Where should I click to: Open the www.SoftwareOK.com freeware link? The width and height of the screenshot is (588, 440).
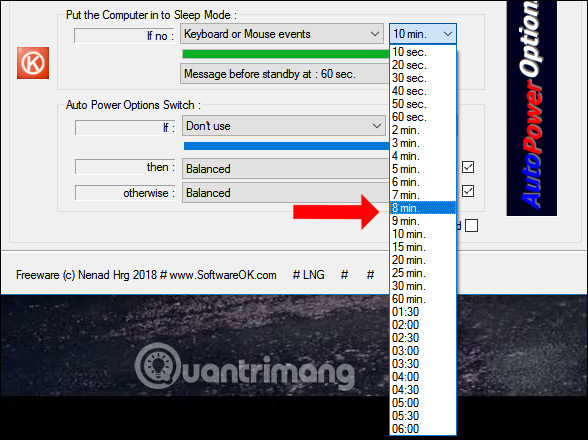pyautogui.click(x=223, y=275)
